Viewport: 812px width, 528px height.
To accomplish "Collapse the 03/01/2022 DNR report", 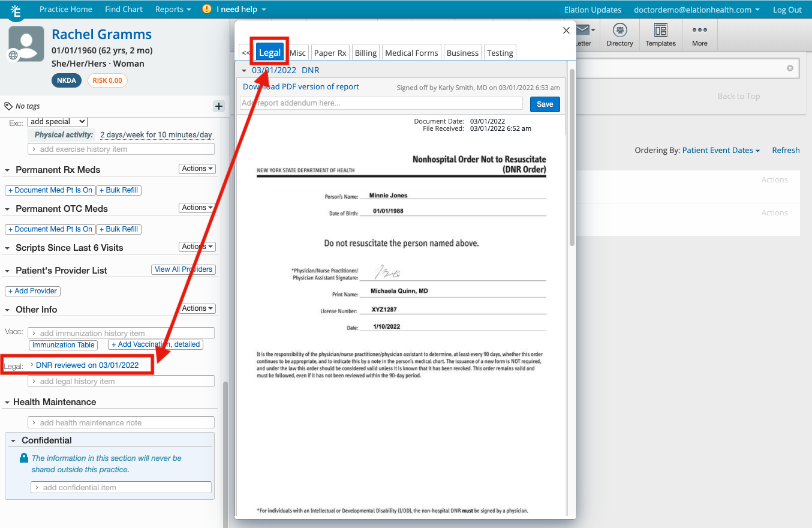I will point(244,71).
